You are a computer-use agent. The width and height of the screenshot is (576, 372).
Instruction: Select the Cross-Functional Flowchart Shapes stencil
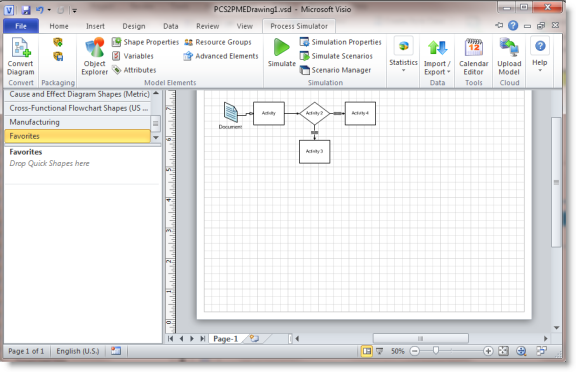point(78,108)
